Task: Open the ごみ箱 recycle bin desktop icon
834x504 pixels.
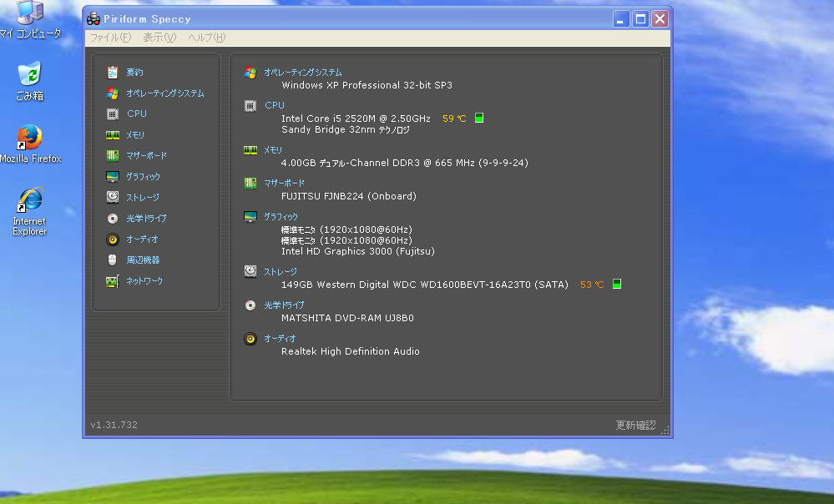Action: [x=29, y=81]
